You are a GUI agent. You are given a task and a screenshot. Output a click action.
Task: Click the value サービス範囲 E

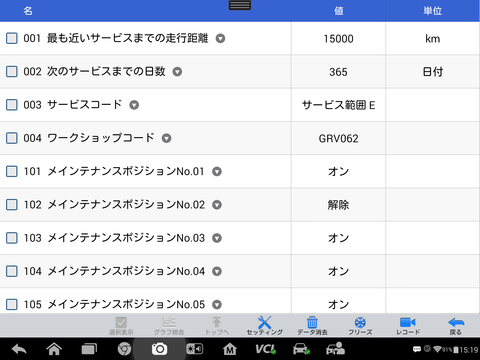tap(338, 105)
